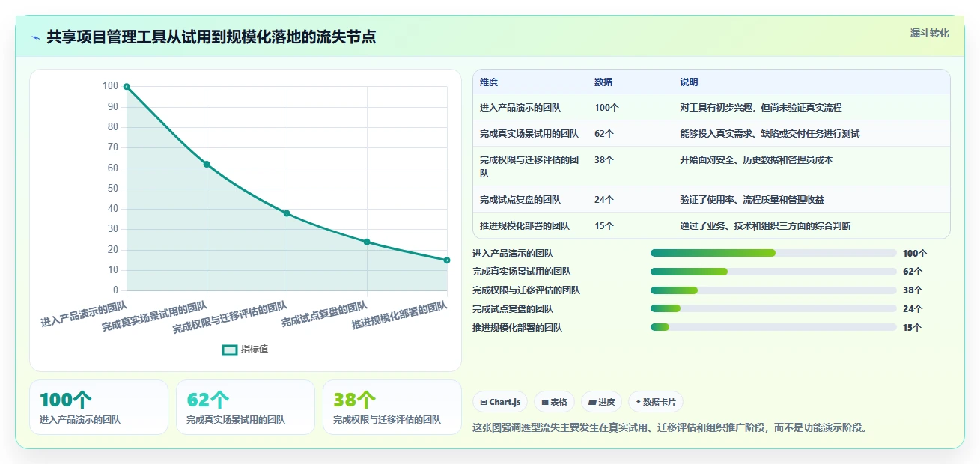The width and height of the screenshot is (980, 464).
Task: Click the main title 共享项目管理工具从试用到规模化落地的流失节点
Action: point(211,37)
